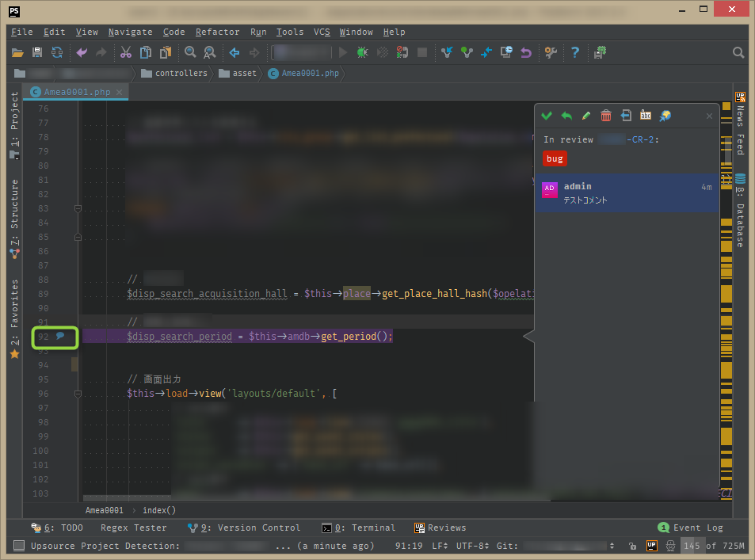Click the memory usage indicator 145 of 725M

tap(714, 546)
